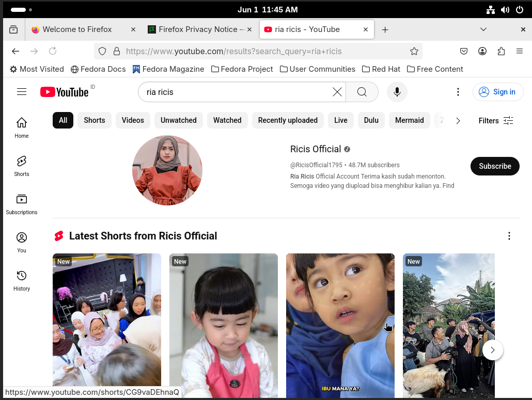532x400 pixels.
Task: Close the ria ricis YouTube tab
Action: (365, 29)
